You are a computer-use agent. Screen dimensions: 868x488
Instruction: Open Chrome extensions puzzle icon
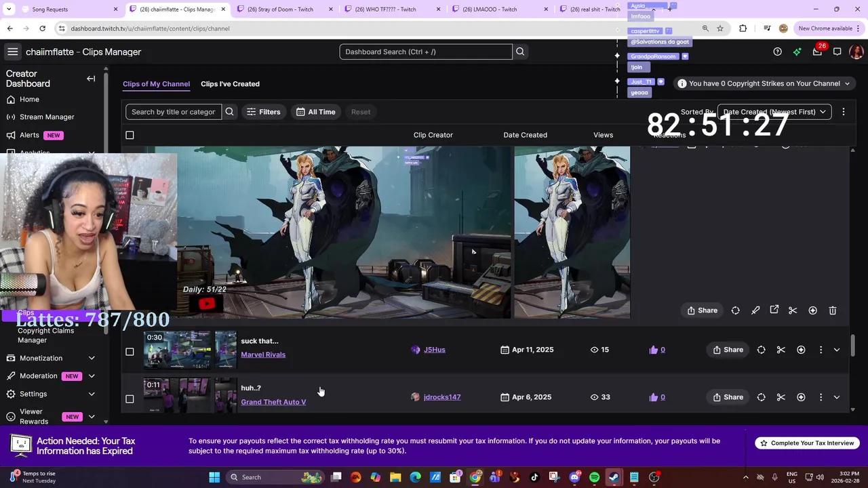click(743, 28)
